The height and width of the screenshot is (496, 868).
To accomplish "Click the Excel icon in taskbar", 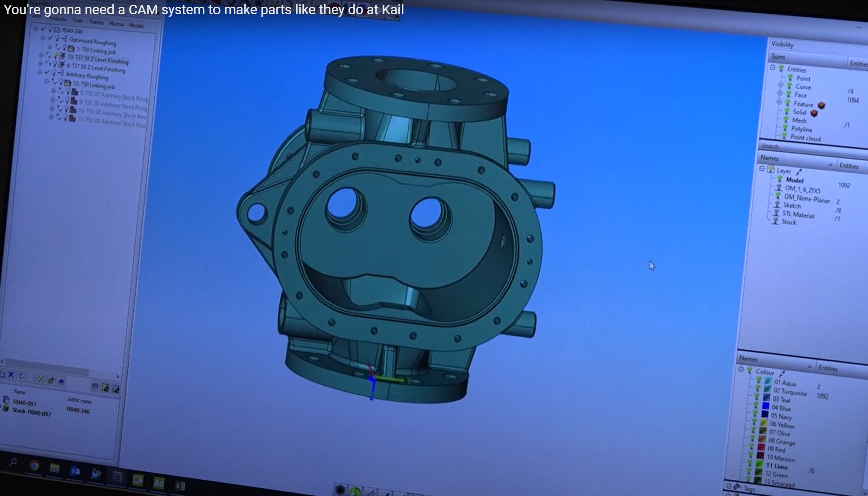I will coord(180,485).
